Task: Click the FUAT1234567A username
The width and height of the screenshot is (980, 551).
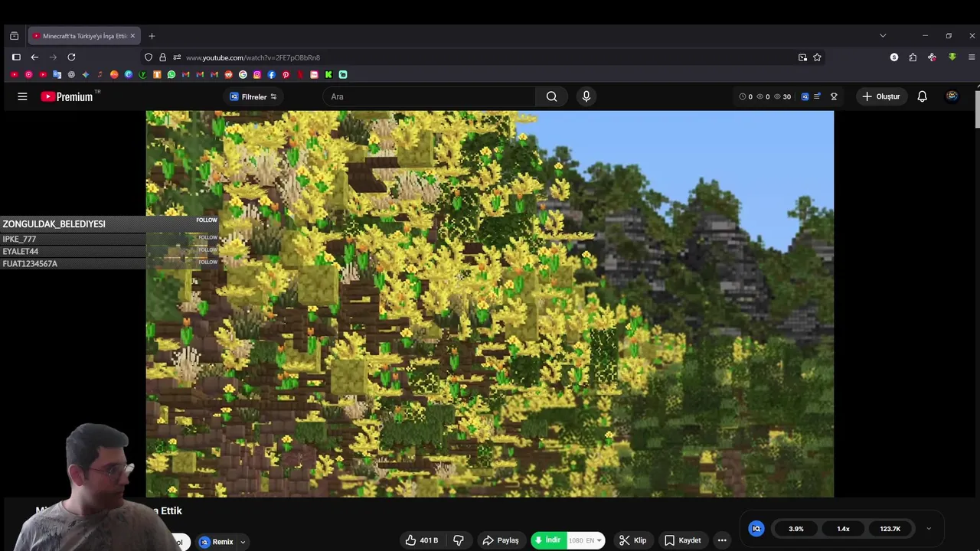Action: click(30, 263)
